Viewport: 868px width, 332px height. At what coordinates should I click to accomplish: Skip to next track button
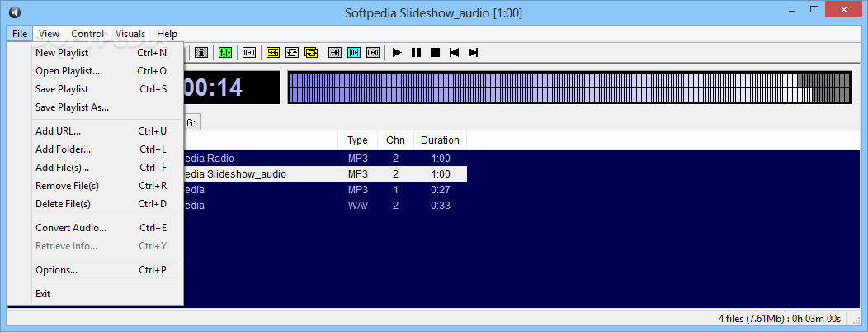click(474, 53)
